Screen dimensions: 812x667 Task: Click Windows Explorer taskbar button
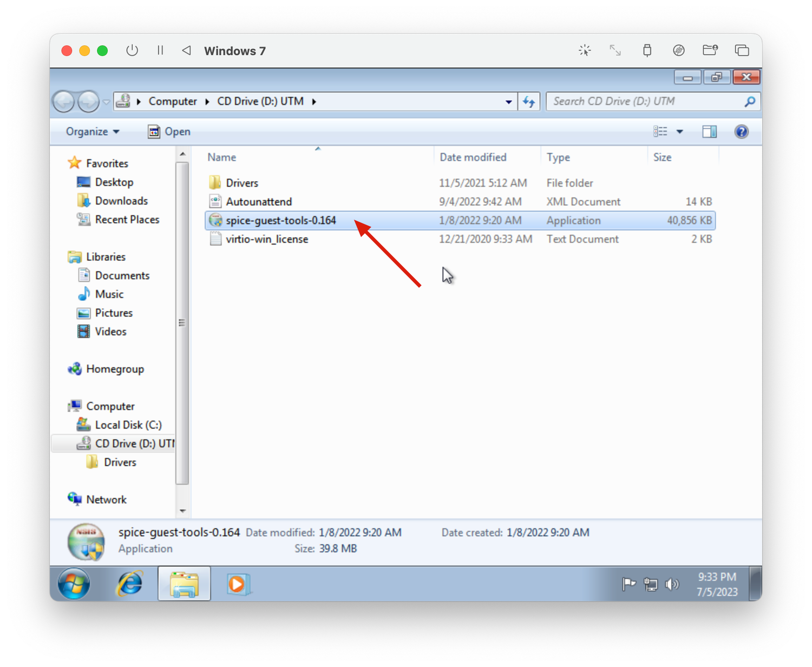point(184,584)
